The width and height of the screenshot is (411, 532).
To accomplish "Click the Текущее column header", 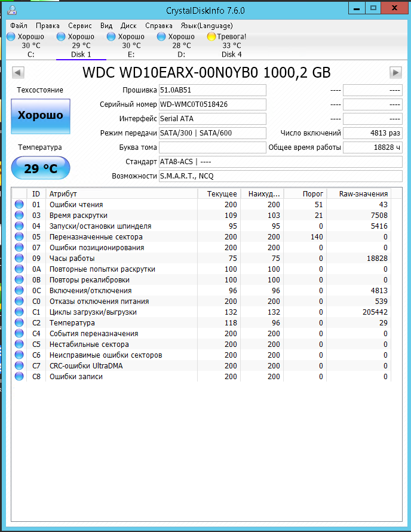I will click(x=219, y=193).
